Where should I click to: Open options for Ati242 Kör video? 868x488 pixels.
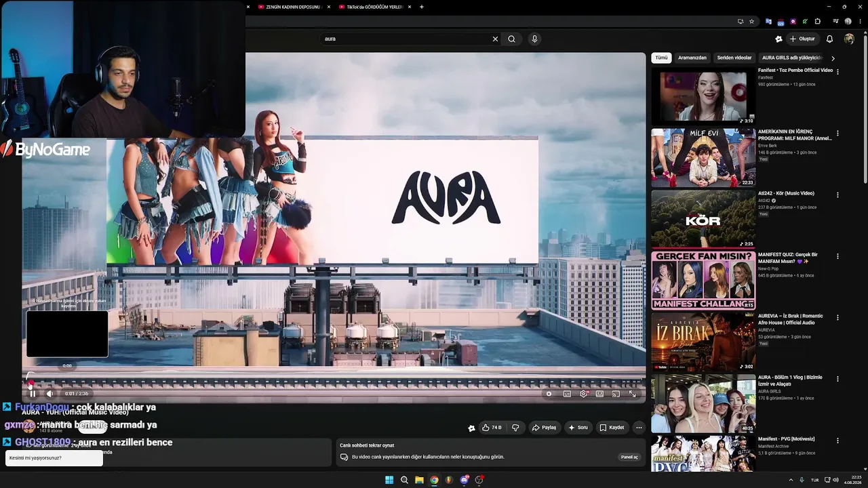click(837, 195)
